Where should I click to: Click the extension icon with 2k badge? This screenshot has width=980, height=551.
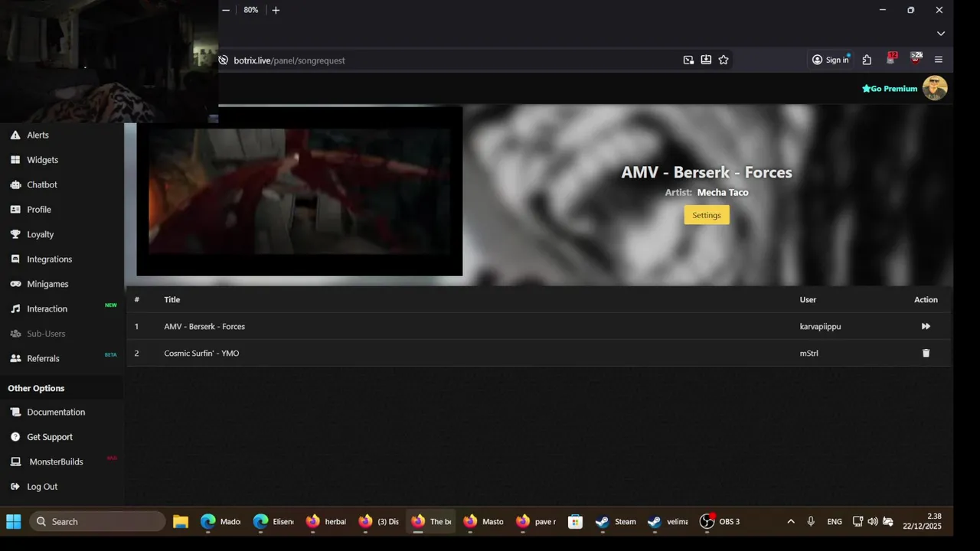915,59
